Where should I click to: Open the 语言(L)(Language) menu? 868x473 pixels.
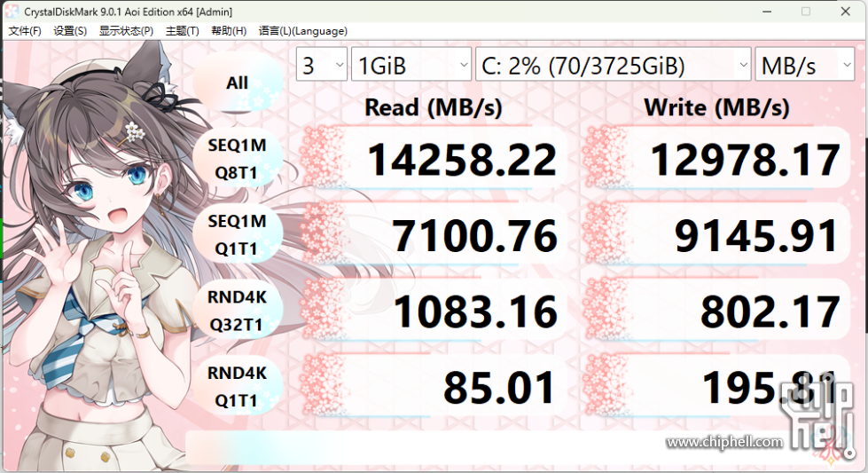[303, 31]
